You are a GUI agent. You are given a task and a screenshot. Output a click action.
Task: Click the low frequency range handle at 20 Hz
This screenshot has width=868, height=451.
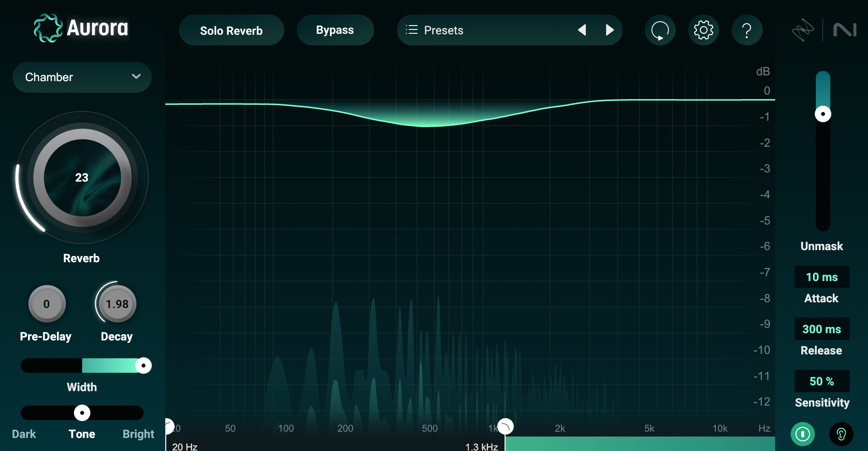[168, 427]
